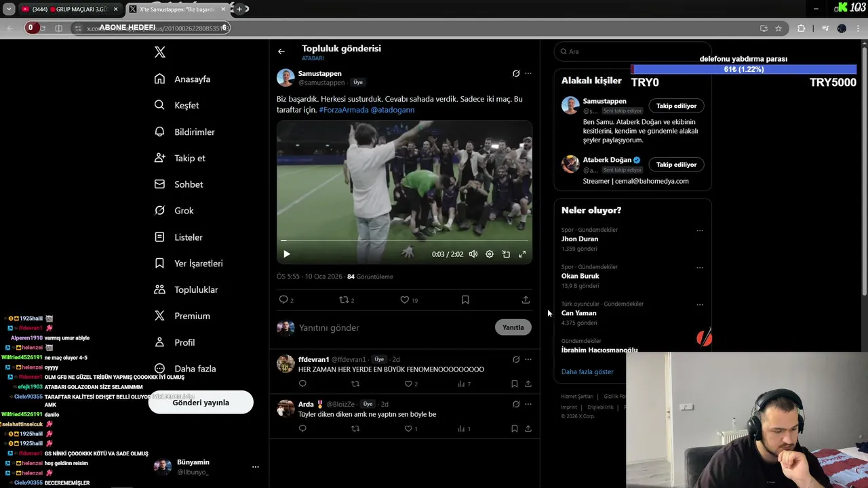868x488 pixels.
Task: Reply to Arda's comment
Action: tap(302, 428)
